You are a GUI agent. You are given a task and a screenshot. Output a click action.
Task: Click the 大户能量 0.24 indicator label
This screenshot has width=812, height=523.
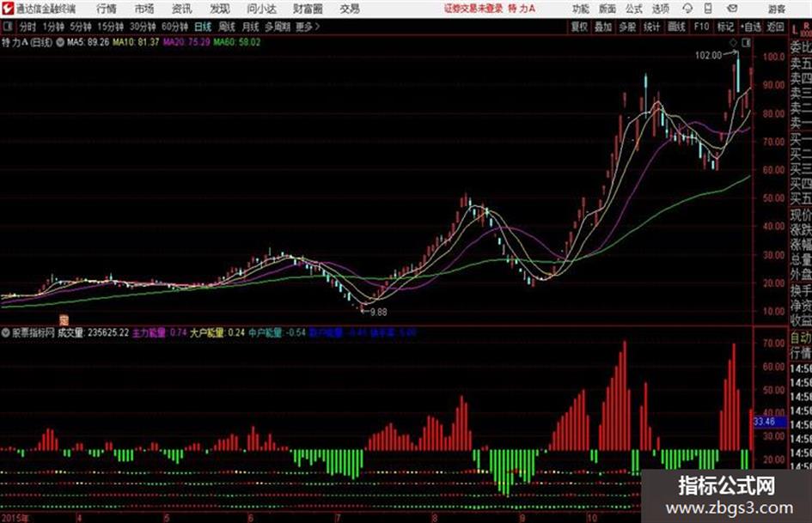(x=217, y=332)
